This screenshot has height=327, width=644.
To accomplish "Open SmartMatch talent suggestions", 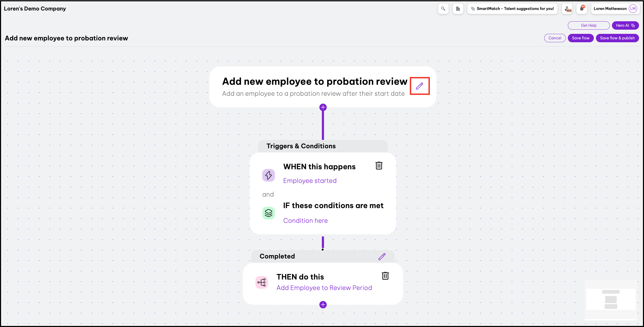I will pyautogui.click(x=512, y=9).
